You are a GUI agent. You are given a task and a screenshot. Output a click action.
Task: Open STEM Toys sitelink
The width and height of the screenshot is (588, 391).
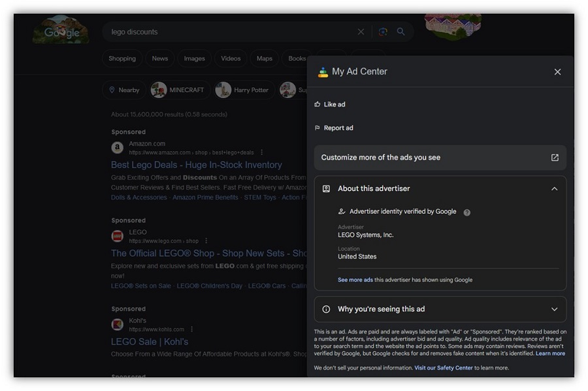[x=260, y=197]
